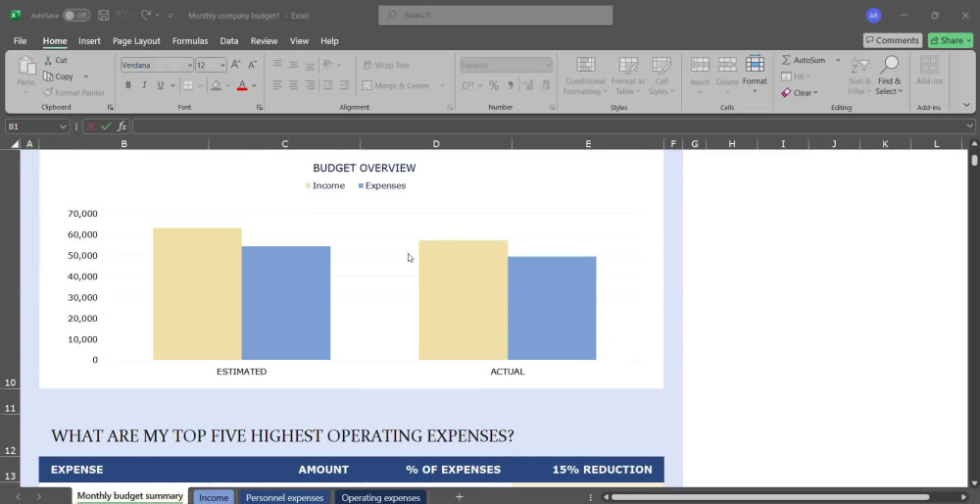Apply Comma Style number format
Image resolution: width=980 pixels, height=504 pixels.
coord(510,85)
